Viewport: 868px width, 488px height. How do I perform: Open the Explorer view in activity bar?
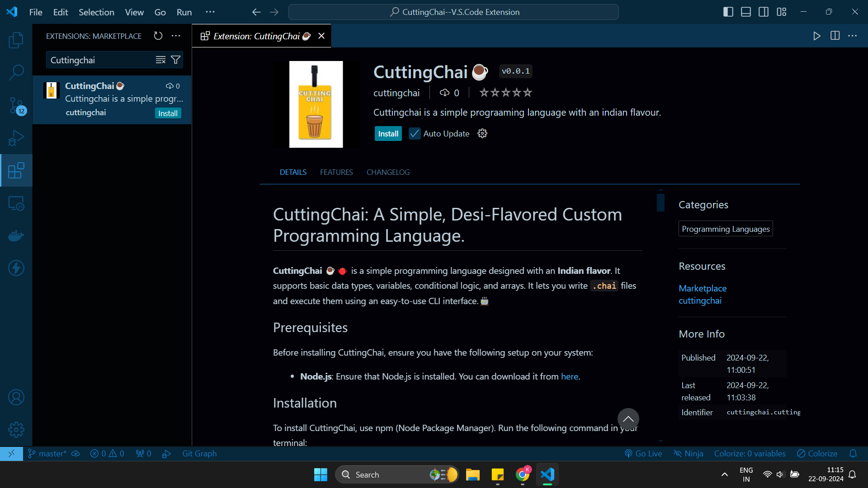click(x=16, y=40)
